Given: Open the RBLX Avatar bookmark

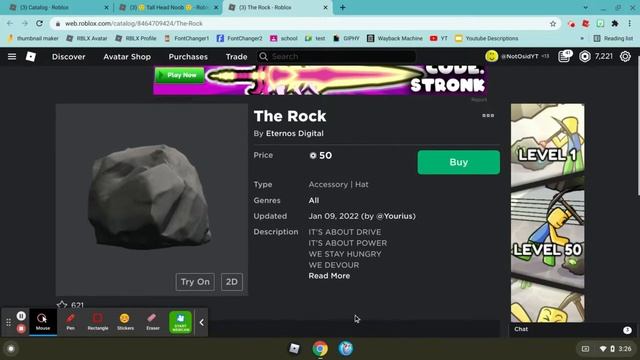Looking at the screenshot, I should [x=87, y=38].
